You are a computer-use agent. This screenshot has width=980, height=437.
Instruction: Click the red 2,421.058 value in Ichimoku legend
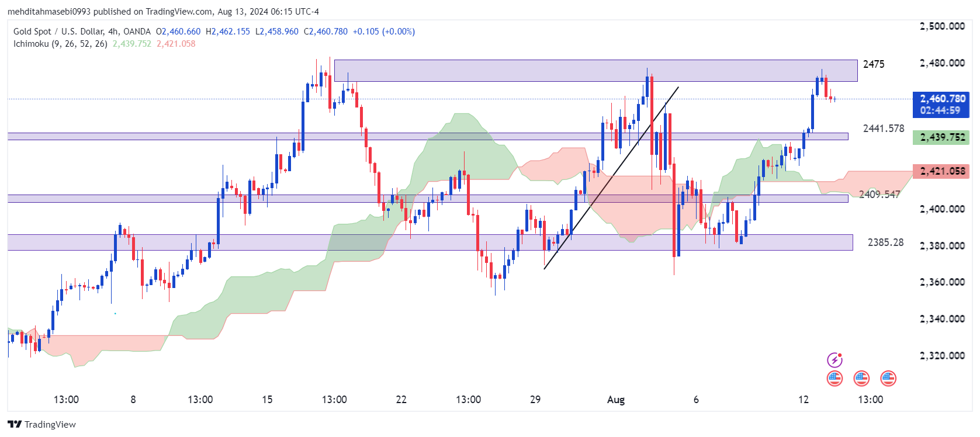pyautogui.click(x=176, y=44)
